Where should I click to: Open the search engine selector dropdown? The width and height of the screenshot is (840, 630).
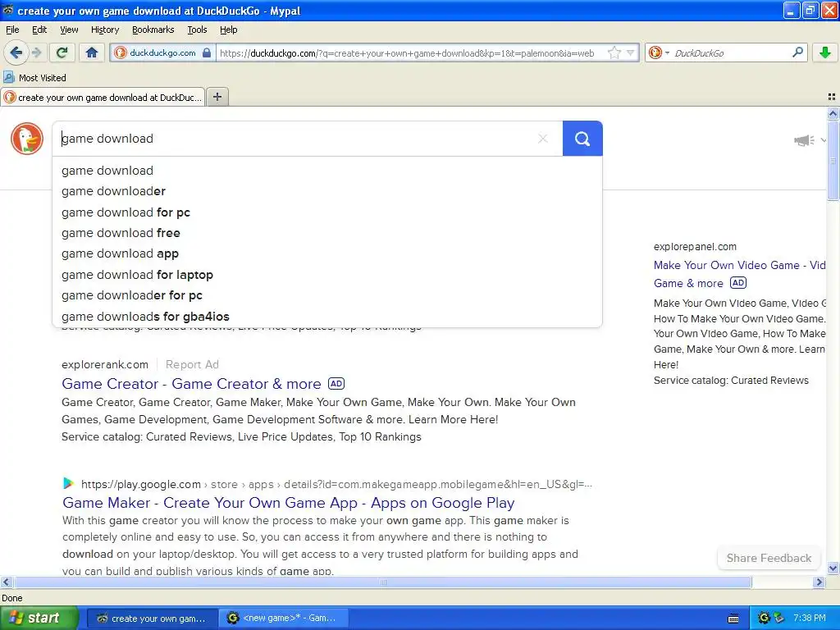[659, 52]
